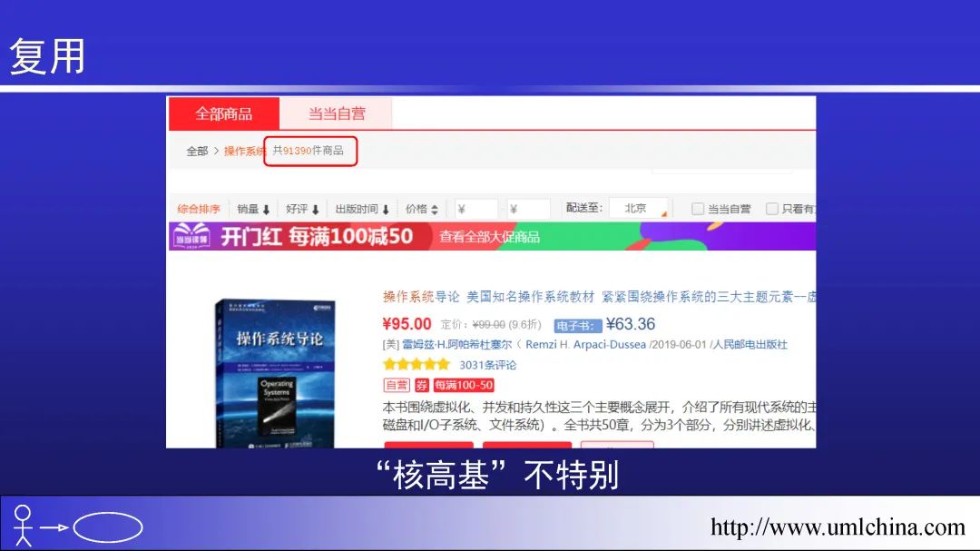980x551 pixels.
Task: Click the ¥63.36 e-book price
Action: coord(631,324)
